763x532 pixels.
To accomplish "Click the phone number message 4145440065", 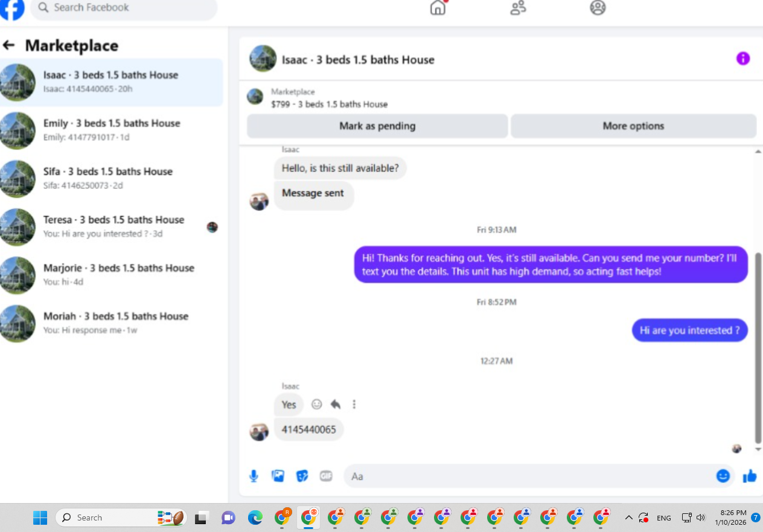I will click(x=309, y=430).
